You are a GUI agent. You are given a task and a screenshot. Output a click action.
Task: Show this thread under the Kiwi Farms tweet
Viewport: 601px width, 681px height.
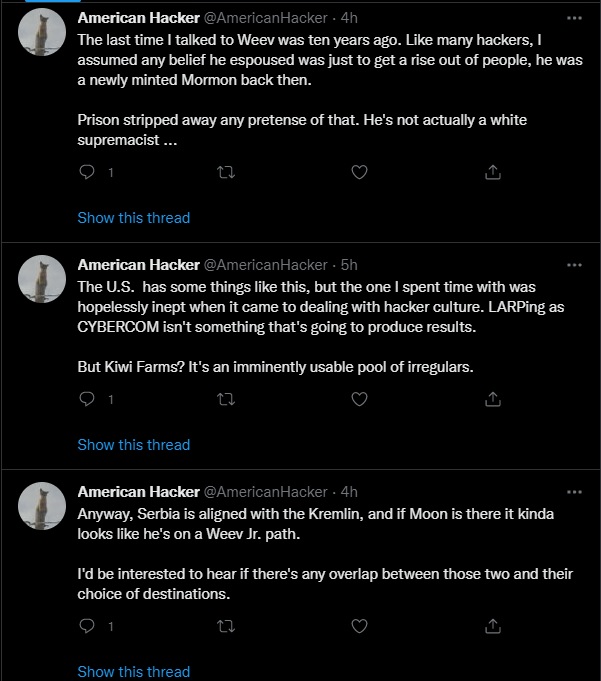point(133,444)
